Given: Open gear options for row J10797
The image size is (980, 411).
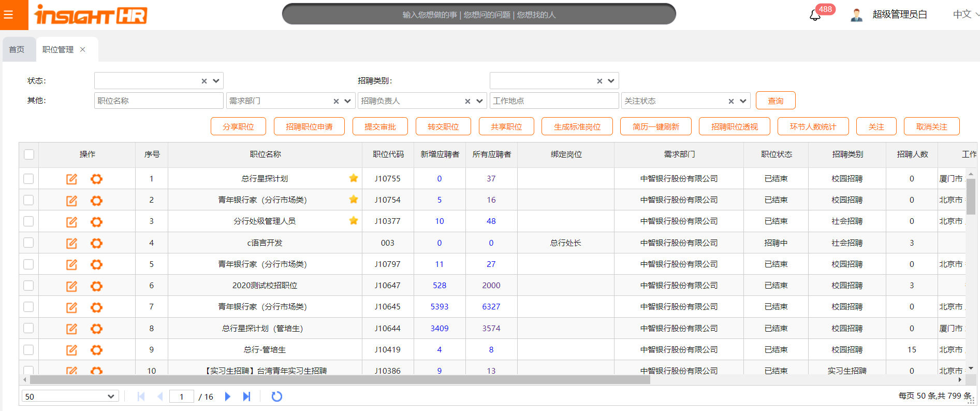Looking at the screenshot, I should tap(96, 264).
